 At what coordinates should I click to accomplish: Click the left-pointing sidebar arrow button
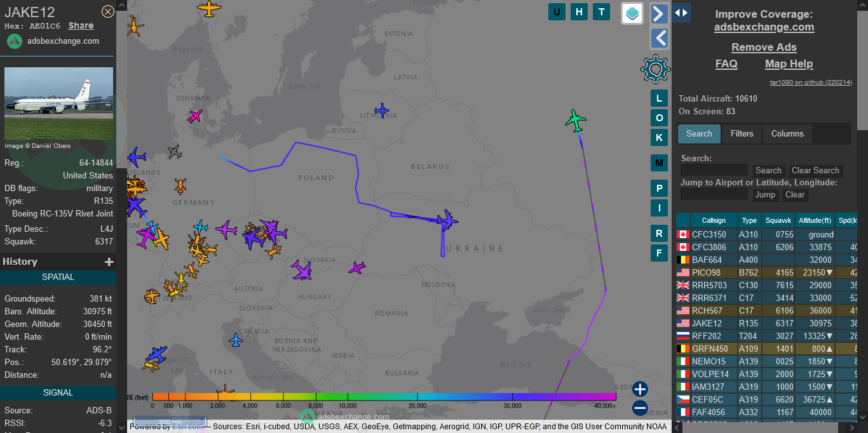[x=660, y=38]
